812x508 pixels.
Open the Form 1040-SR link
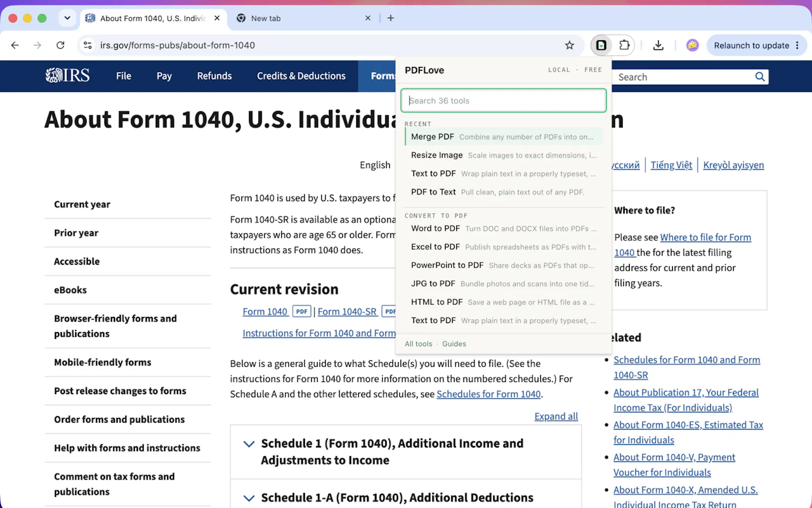[347, 311]
